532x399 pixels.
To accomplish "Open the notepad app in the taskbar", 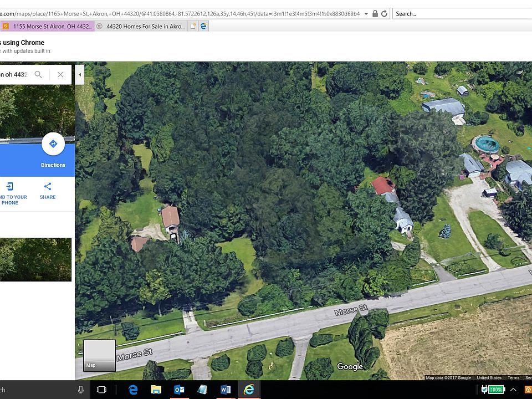I will pos(203,390).
